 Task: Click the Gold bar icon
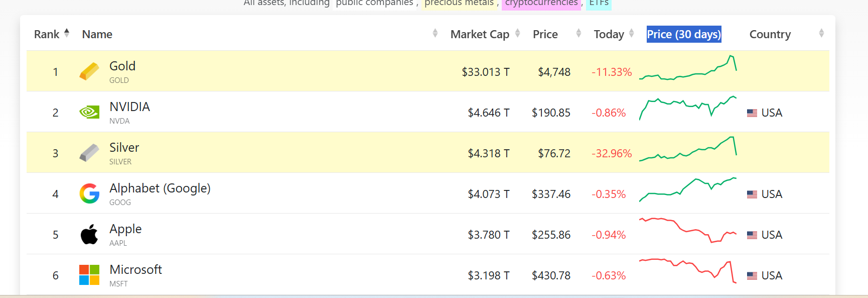tap(89, 71)
